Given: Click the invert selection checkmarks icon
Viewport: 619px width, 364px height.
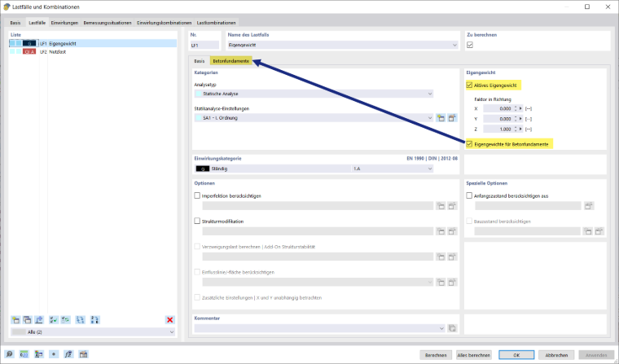Looking at the screenshot, I should pyautogui.click(x=65, y=320).
